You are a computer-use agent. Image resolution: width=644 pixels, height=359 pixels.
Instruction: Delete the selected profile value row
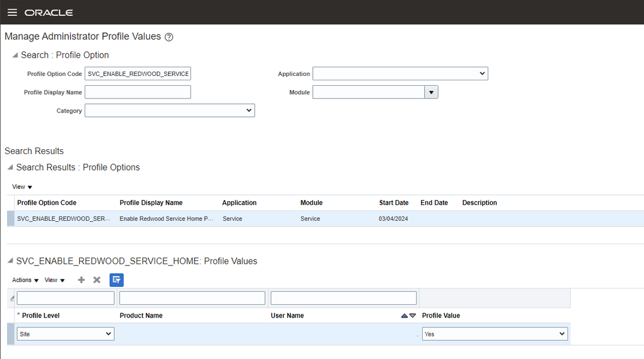pyautogui.click(x=97, y=280)
